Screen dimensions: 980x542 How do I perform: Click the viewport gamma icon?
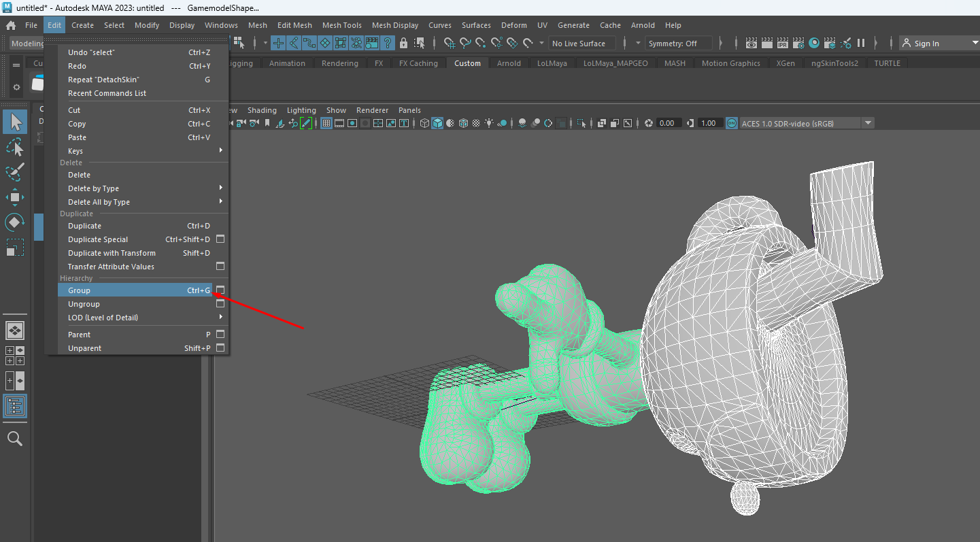690,123
